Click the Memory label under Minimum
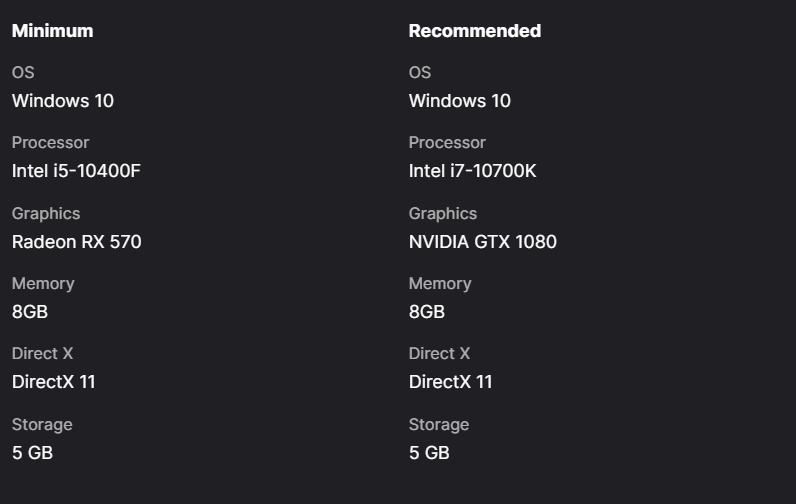Screen dimensions: 796x504 coord(43,284)
